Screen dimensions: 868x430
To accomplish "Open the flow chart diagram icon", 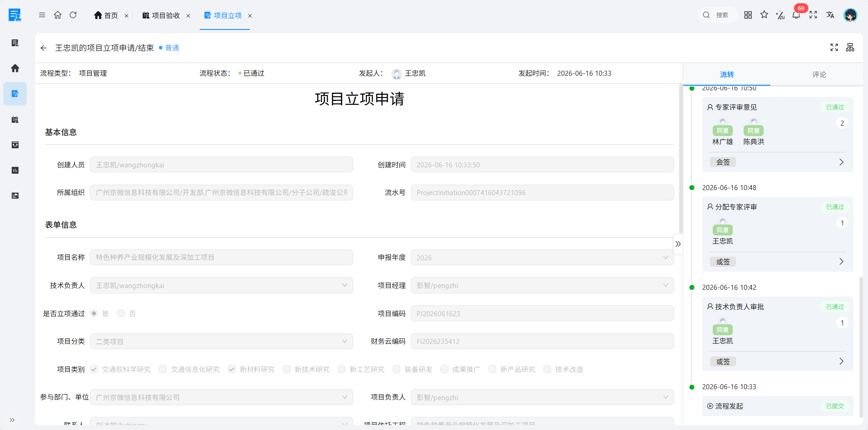I will pos(850,47).
